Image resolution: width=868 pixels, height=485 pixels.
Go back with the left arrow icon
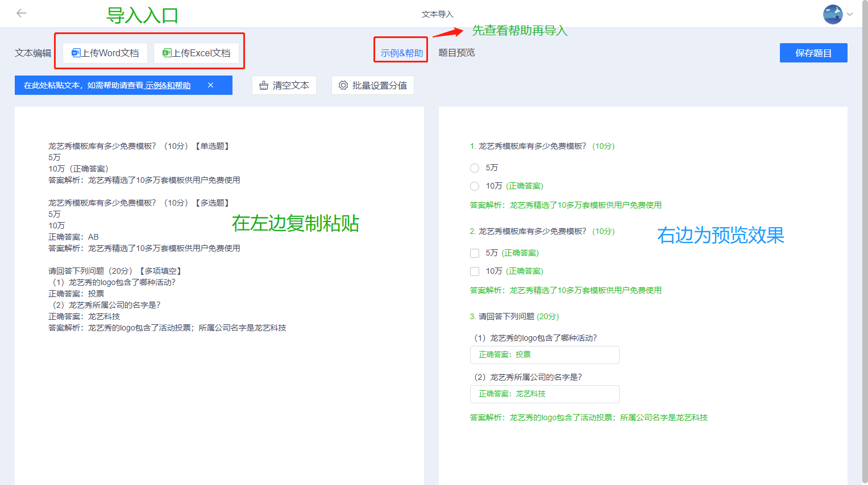(x=22, y=13)
